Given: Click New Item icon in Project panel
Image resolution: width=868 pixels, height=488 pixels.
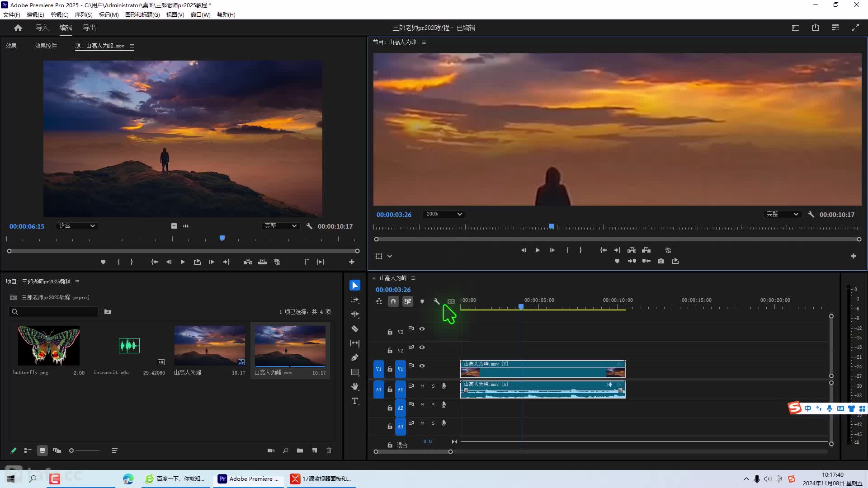Looking at the screenshot, I should (x=315, y=450).
